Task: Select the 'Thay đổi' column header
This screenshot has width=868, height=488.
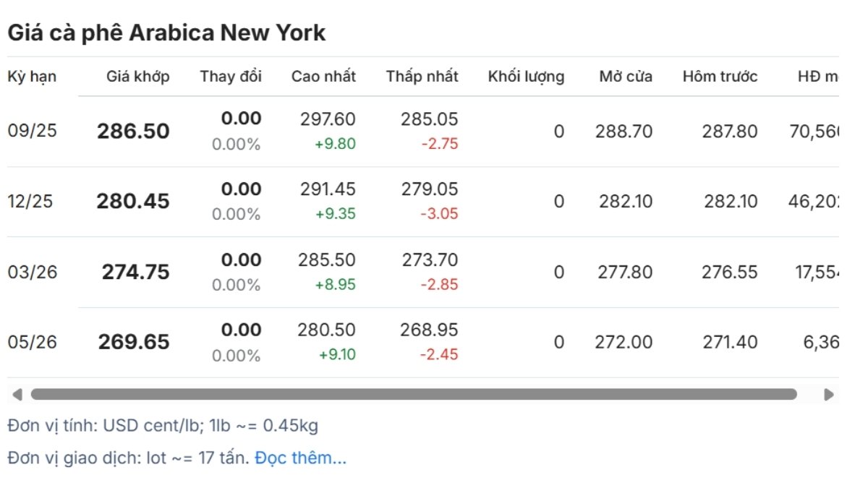Action: click(231, 77)
